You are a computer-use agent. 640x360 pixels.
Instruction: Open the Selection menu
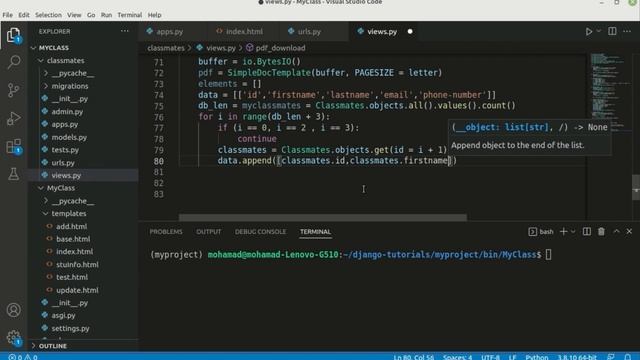coord(48,15)
